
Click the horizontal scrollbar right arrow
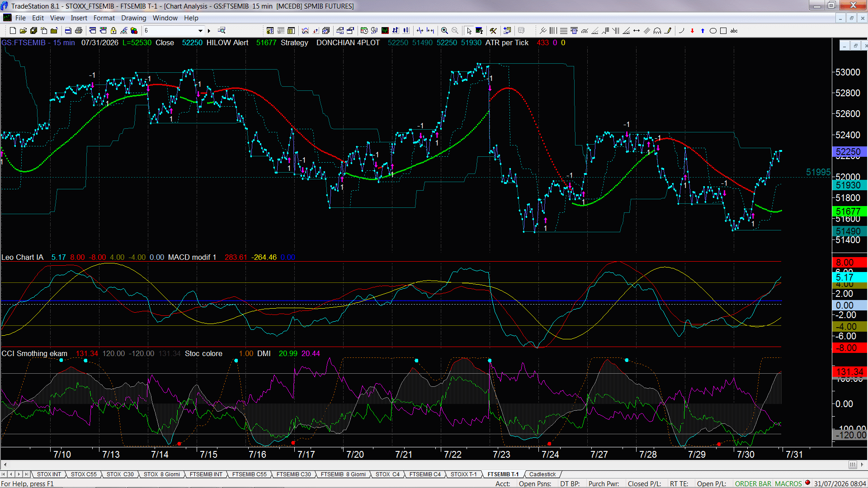click(x=863, y=465)
